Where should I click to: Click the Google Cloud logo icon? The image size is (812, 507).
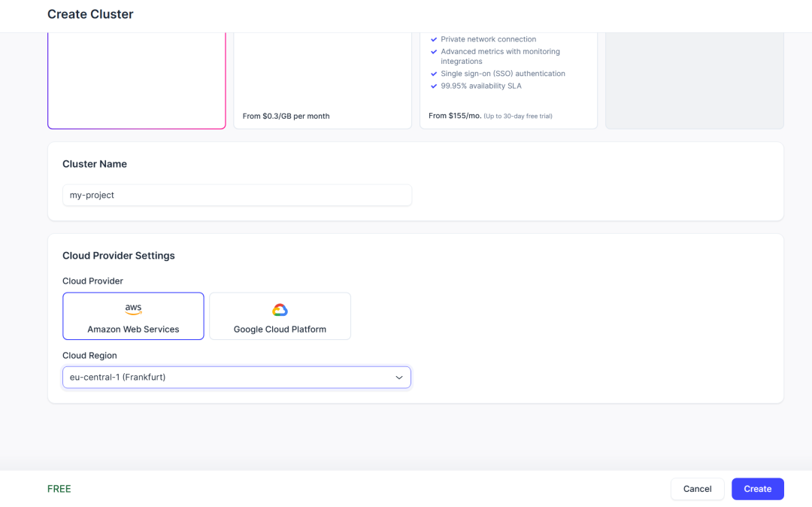click(280, 310)
